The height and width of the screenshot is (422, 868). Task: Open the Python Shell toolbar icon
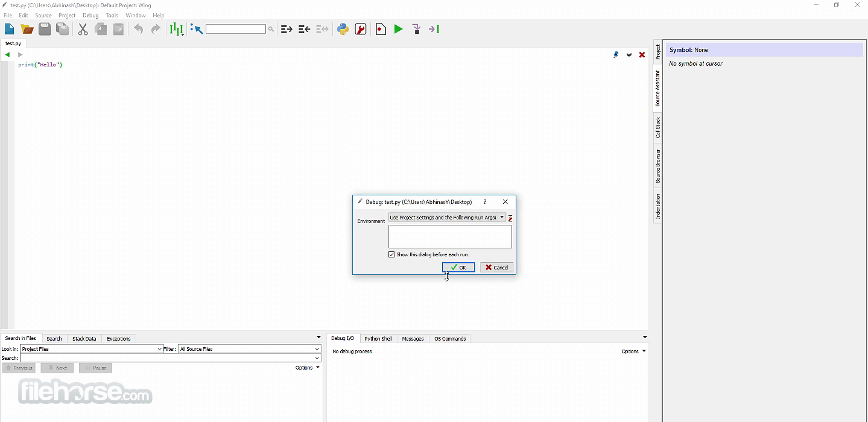(x=343, y=29)
